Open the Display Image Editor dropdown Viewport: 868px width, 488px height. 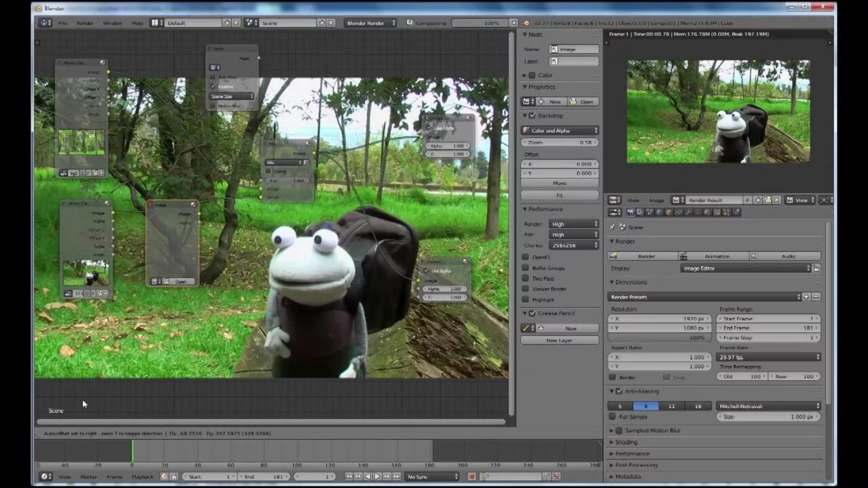pyautogui.click(x=745, y=268)
